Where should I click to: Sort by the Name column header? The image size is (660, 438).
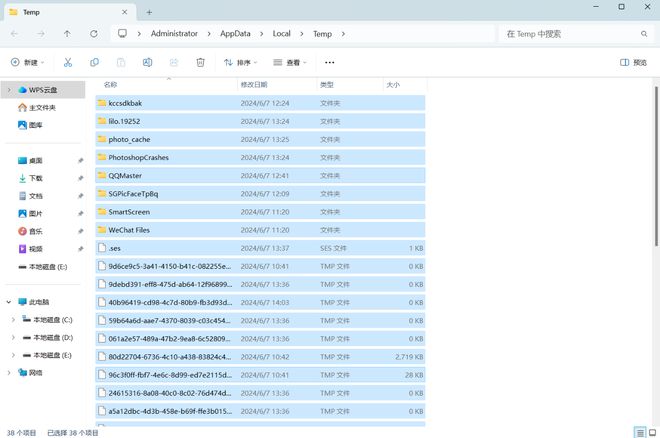pos(166,85)
